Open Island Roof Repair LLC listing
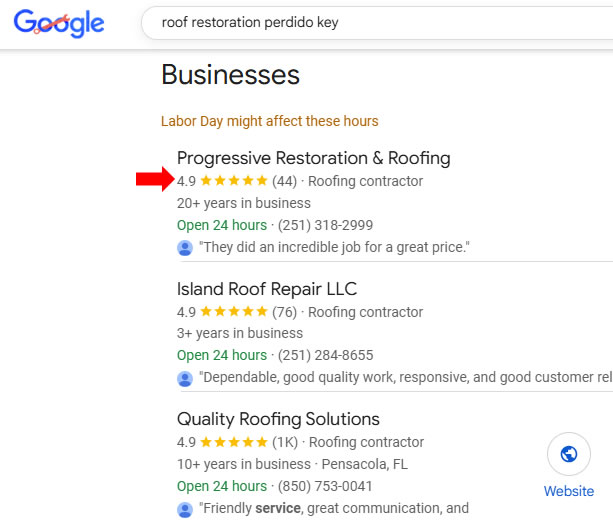 [x=266, y=289]
